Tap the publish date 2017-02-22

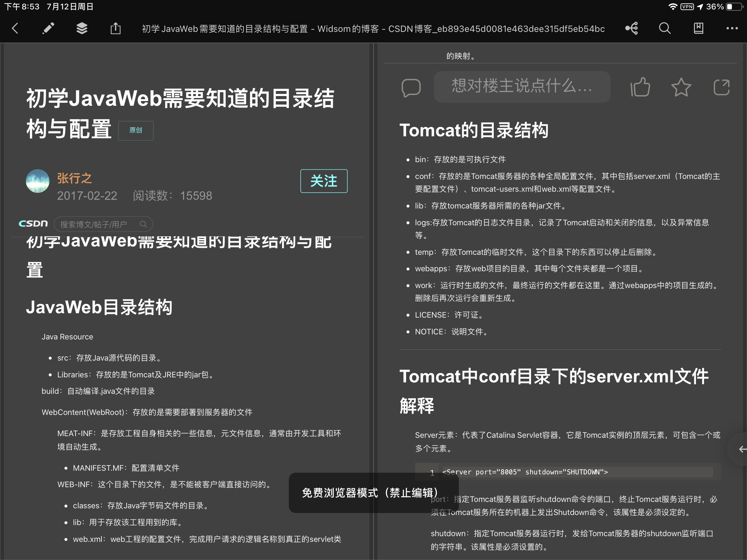87,196
